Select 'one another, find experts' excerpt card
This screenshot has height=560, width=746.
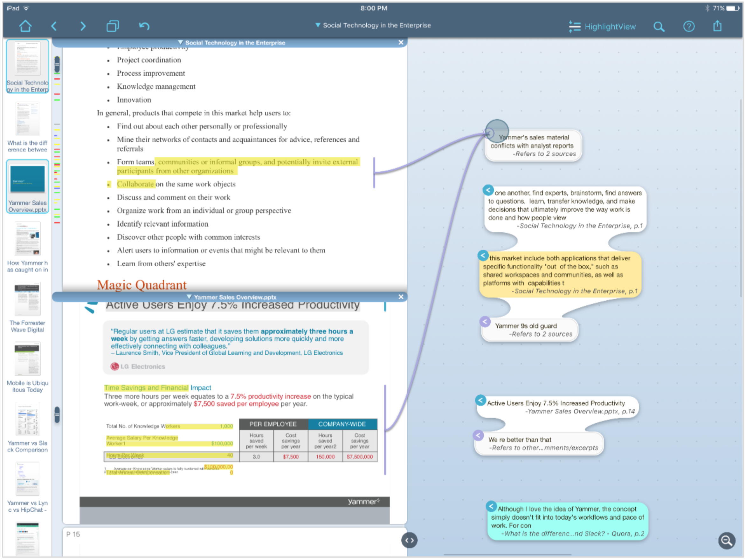point(566,210)
